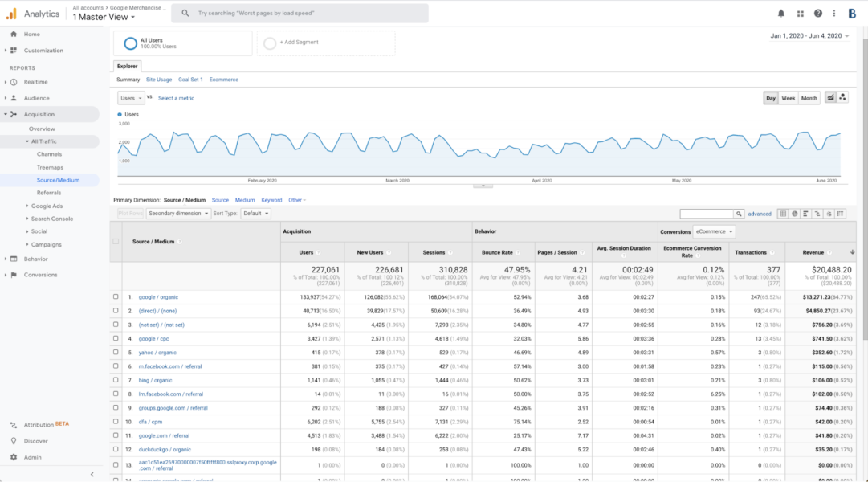
Task: Switch to the Ecommerce tab
Action: [x=224, y=80]
